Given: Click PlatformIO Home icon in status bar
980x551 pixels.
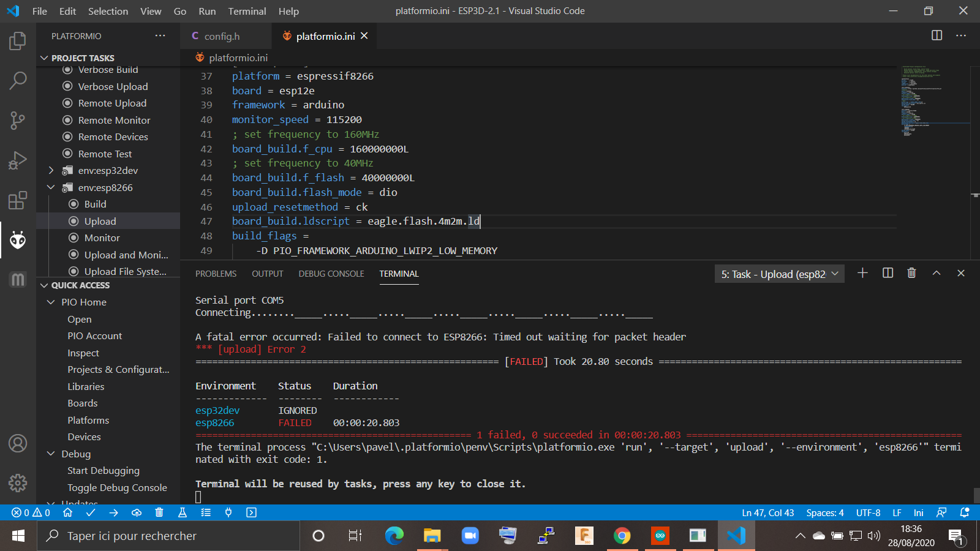Looking at the screenshot, I should [x=67, y=512].
